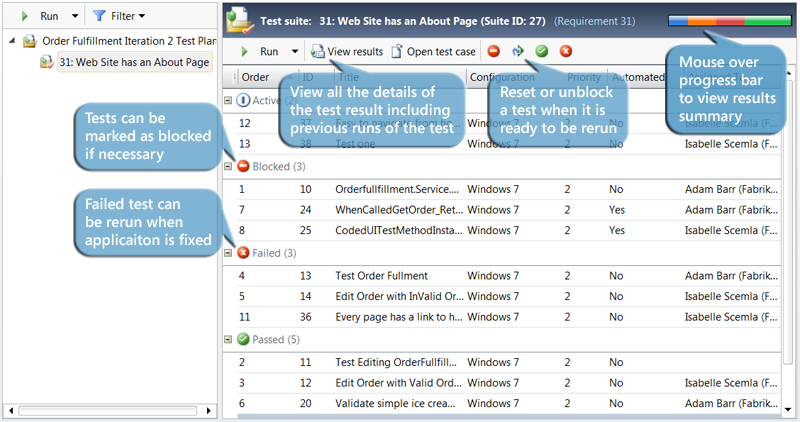Click ID 25 cell
The height and width of the screenshot is (422, 800).
point(306,230)
